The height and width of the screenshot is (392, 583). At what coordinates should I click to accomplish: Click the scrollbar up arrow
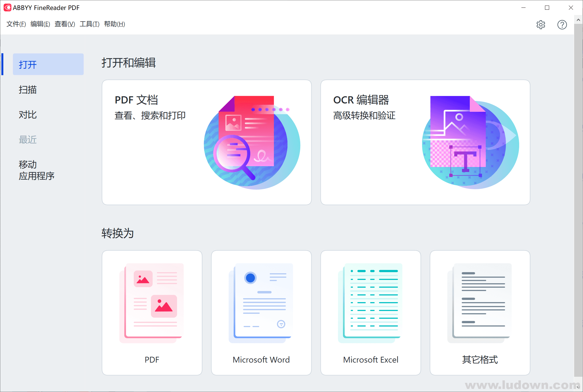point(578,20)
